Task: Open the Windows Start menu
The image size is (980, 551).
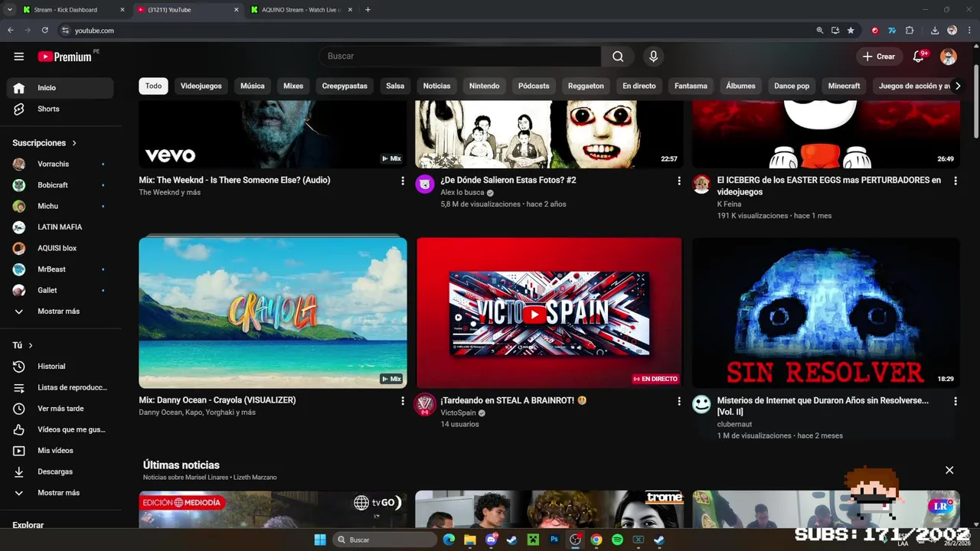Action: 320,540
